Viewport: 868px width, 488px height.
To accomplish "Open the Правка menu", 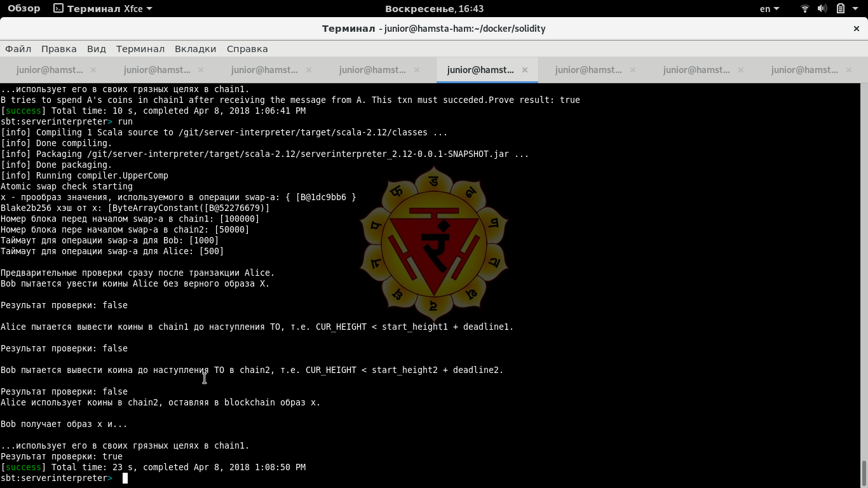I will pos(59,49).
